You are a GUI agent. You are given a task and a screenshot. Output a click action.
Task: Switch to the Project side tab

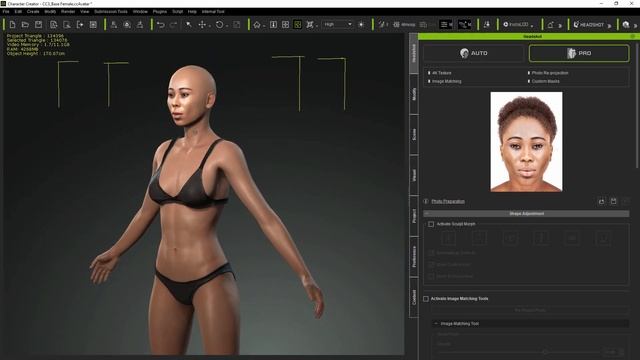414,216
